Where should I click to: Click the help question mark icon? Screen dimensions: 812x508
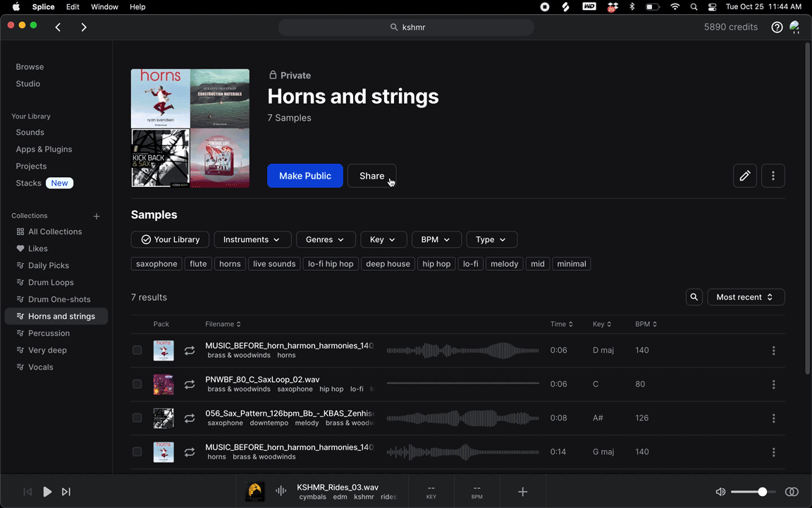pyautogui.click(x=777, y=28)
